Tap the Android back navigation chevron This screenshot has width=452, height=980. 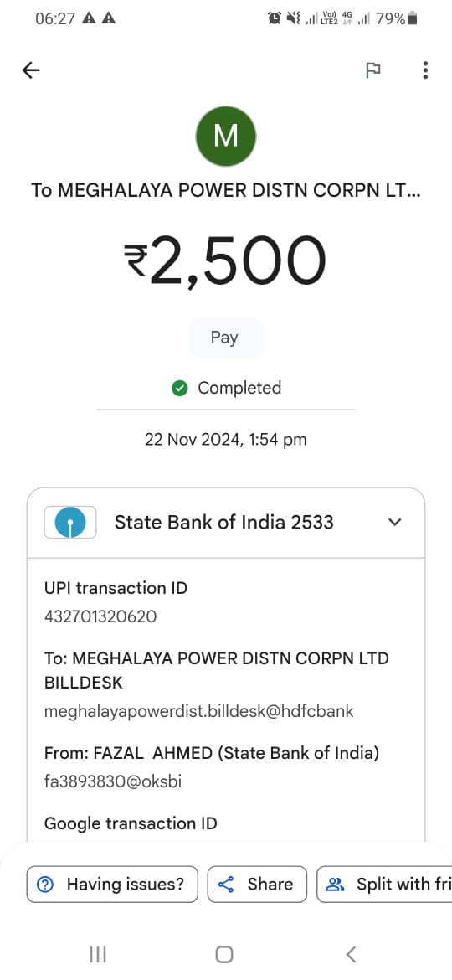click(351, 954)
